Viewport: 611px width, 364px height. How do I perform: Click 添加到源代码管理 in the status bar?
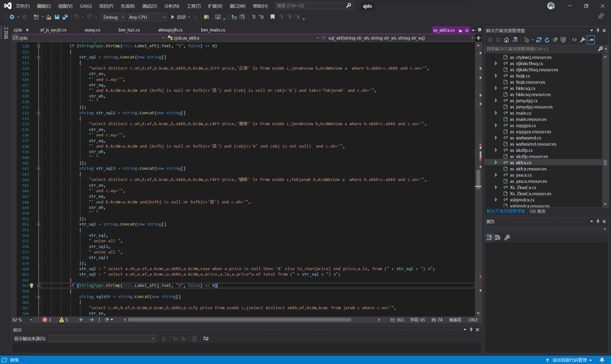tap(569, 360)
